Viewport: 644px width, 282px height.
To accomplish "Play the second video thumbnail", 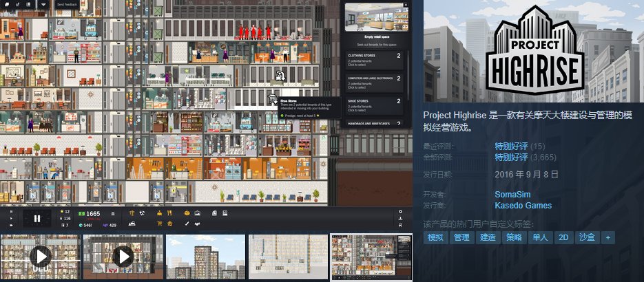I will click(x=123, y=257).
